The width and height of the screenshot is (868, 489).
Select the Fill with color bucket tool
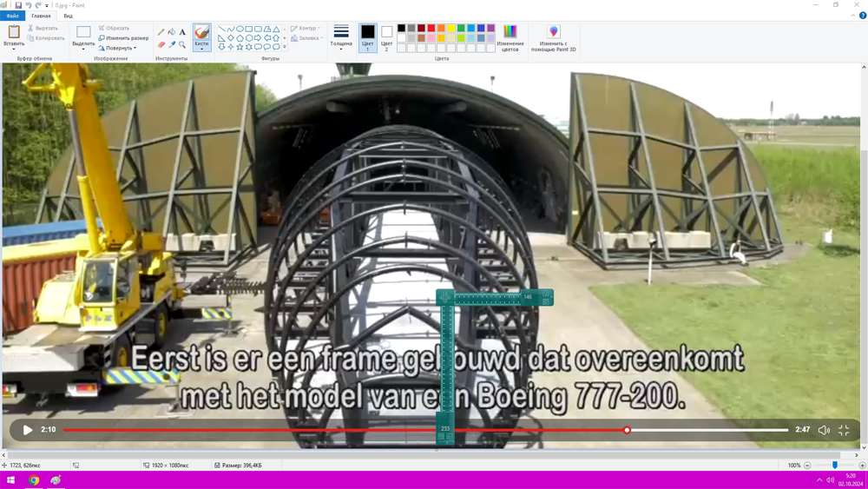(172, 32)
